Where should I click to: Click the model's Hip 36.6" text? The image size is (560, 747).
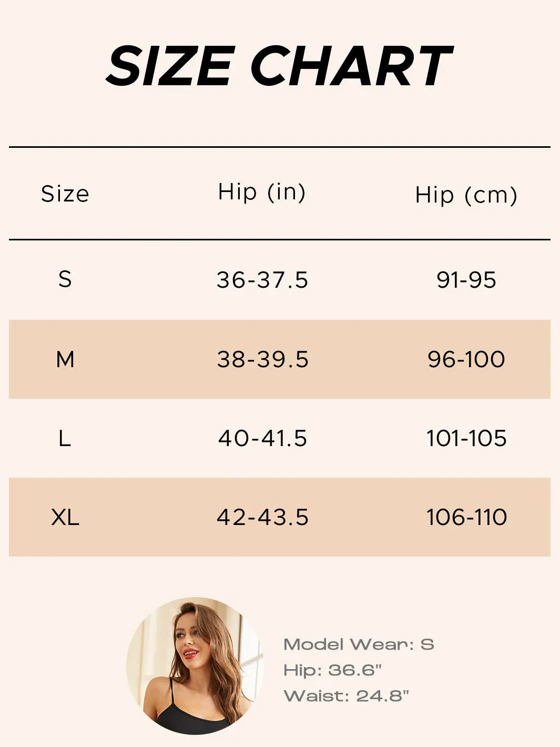(x=332, y=670)
